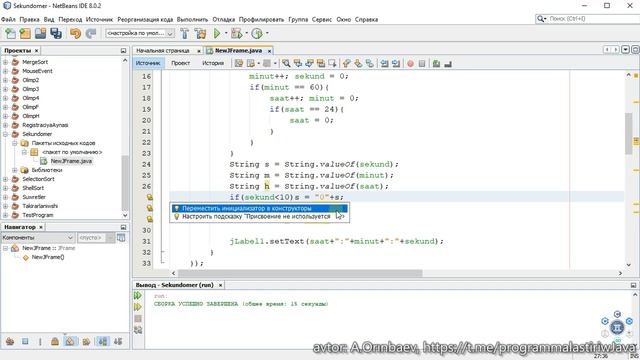Screen dimensions: 640x360
Task: Click the lightbulb hint icon on line 27
Action: point(150,197)
